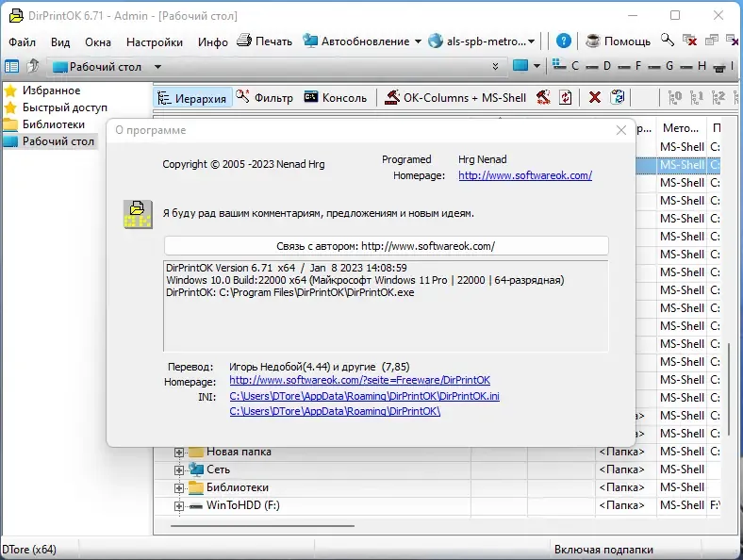Open the Вид menu
The image size is (743, 560).
tap(60, 42)
